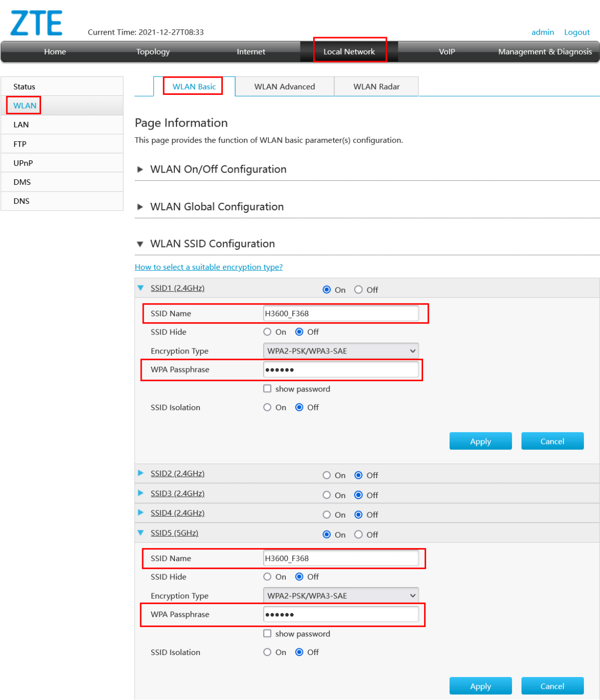
Task: Expand WLAN On/Off Configuration section
Action: pos(140,170)
